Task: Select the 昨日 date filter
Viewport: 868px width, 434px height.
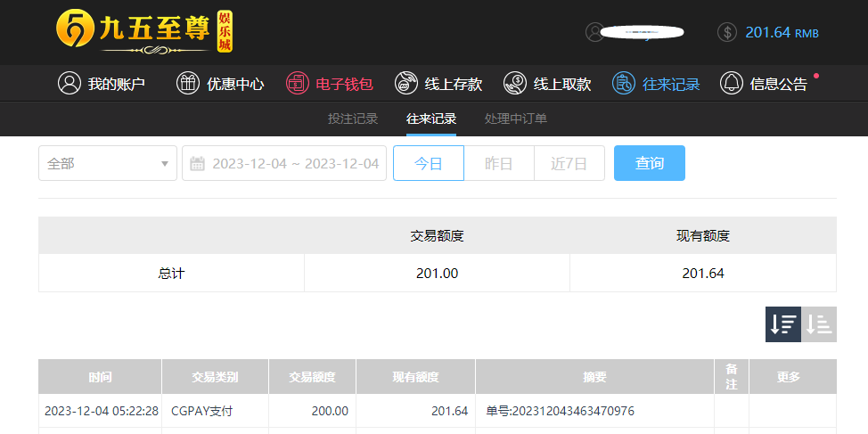Action: click(x=499, y=163)
